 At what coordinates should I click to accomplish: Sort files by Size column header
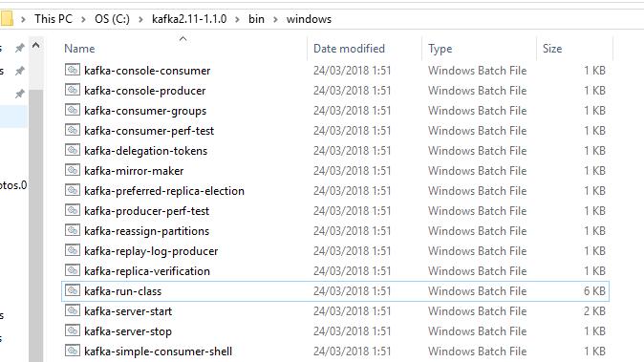[x=552, y=49]
